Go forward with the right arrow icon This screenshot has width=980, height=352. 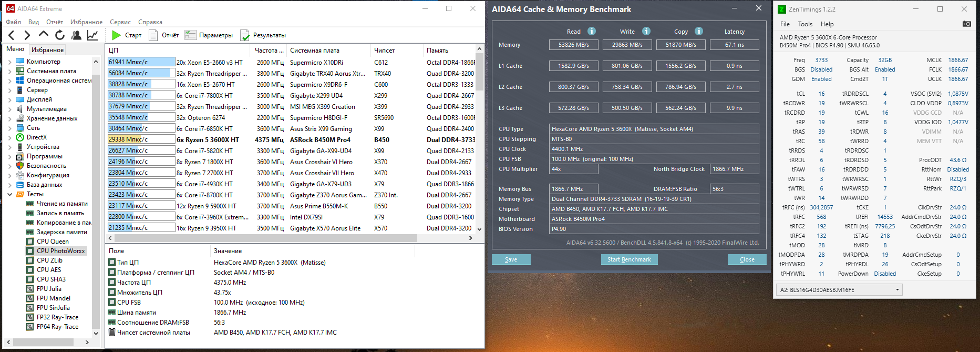click(x=27, y=35)
